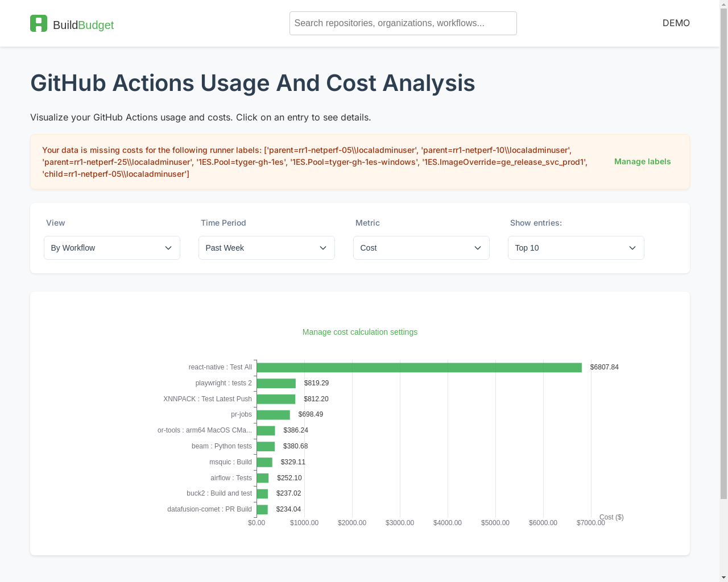The width and height of the screenshot is (728, 582).
Task: Click the BuildBudget green logo icon
Action: tap(39, 23)
